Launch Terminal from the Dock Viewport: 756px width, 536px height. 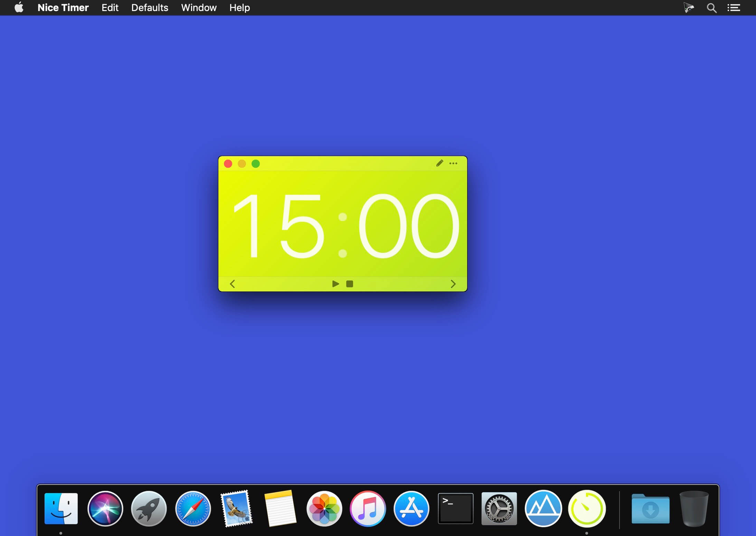(455, 509)
